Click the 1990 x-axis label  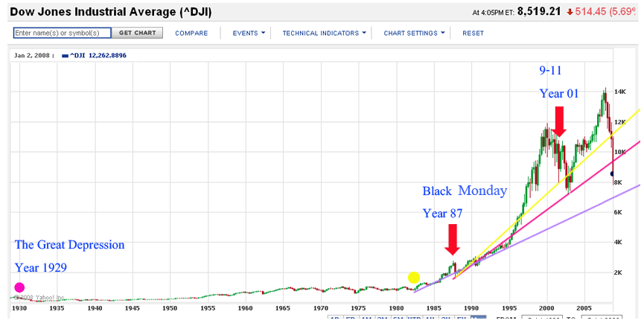pos(471,308)
